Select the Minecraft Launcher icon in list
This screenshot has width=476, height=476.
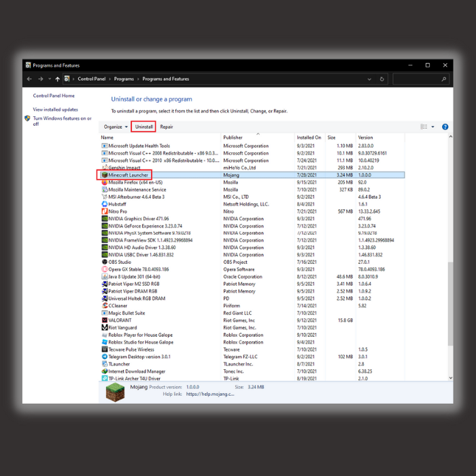tap(105, 175)
